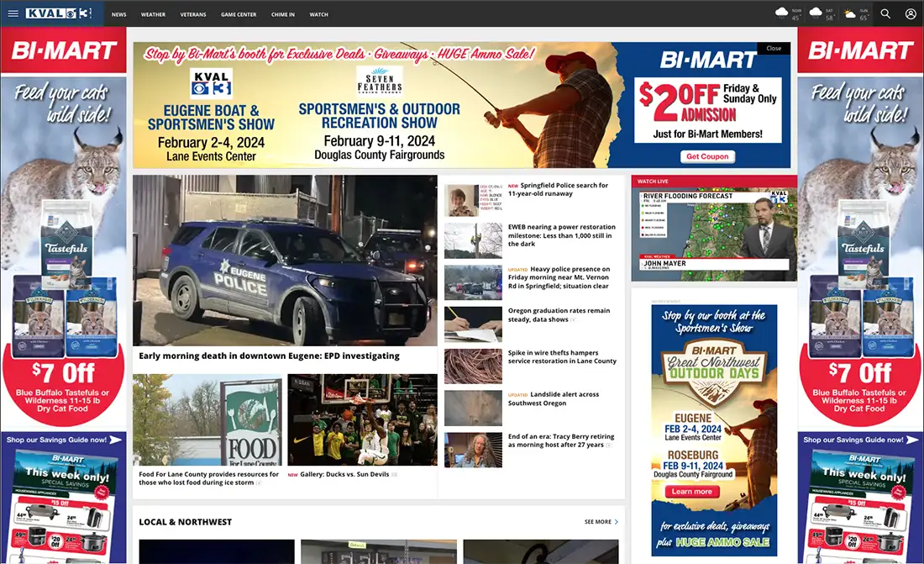
Task: Read Oregon graduation rates remain steady
Action: [x=559, y=315]
